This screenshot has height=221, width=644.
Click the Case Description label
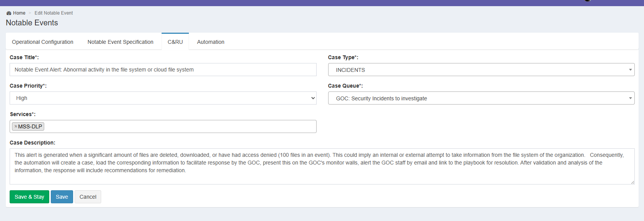[32, 143]
